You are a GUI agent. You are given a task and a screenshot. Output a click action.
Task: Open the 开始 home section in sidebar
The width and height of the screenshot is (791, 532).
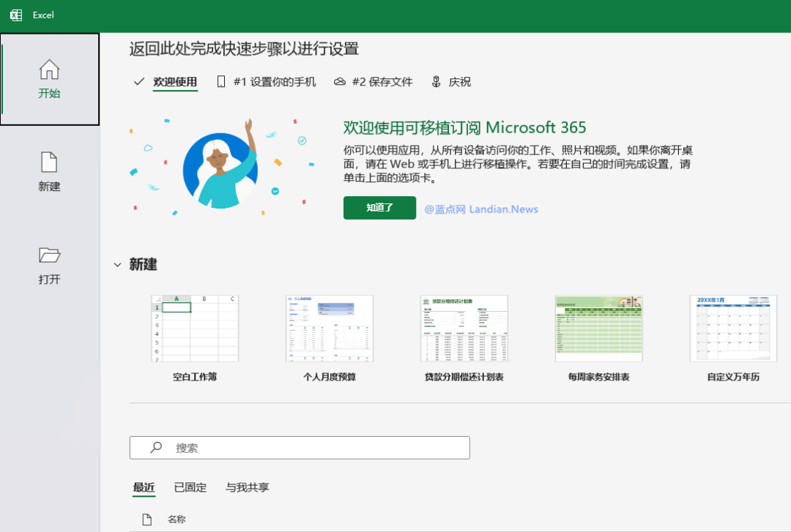(50, 79)
